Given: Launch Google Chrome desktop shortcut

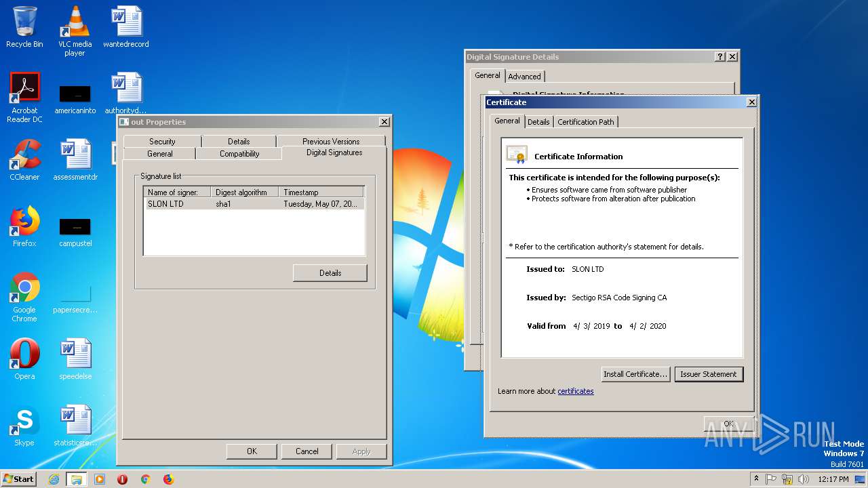Looking at the screenshot, I should (24, 297).
